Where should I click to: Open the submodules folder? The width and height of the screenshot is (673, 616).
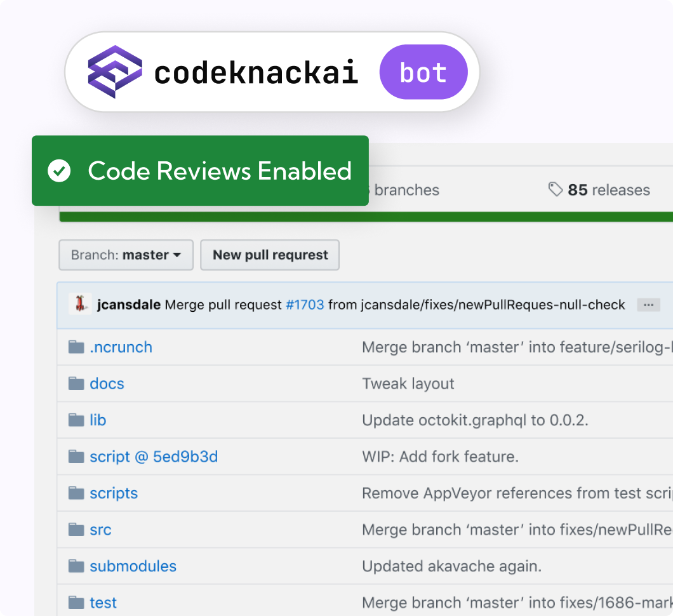[133, 566]
